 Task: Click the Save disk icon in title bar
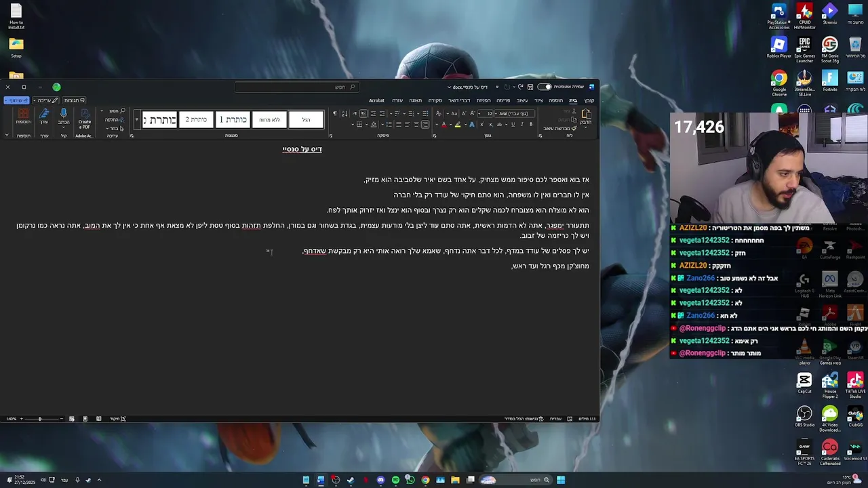tap(530, 87)
